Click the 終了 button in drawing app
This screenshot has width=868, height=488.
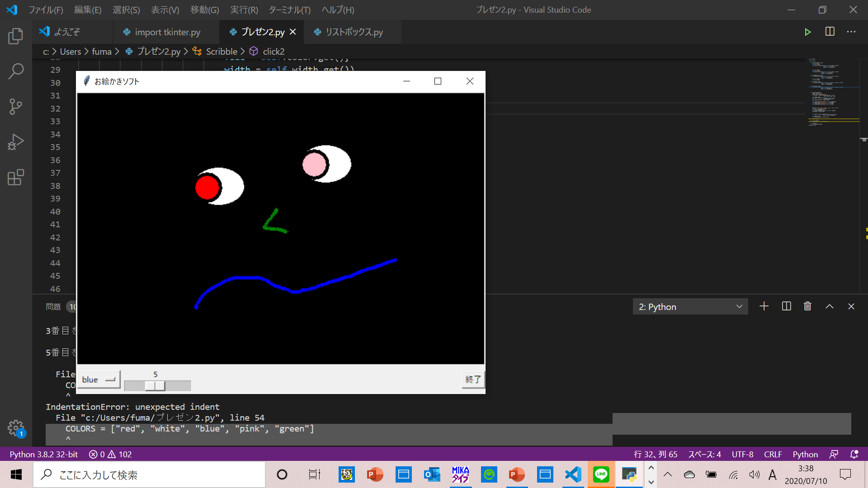(473, 380)
